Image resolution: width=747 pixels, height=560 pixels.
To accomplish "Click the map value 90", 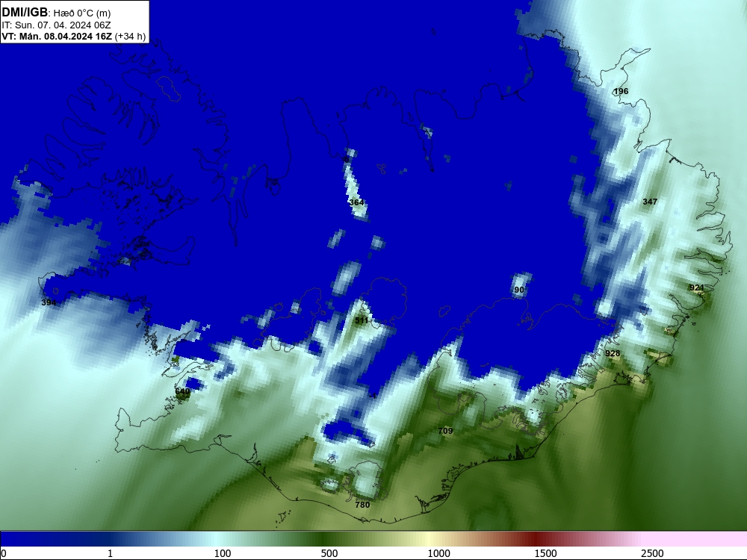I will (519, 290).
